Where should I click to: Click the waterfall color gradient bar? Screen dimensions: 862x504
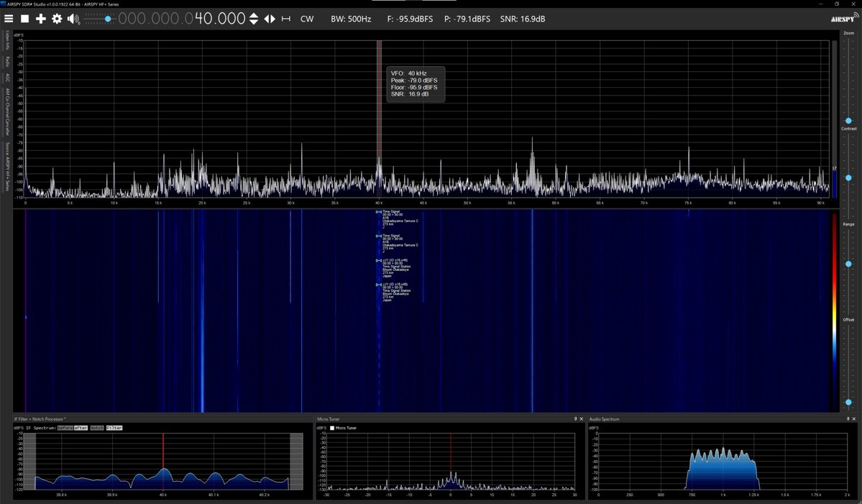835,311
